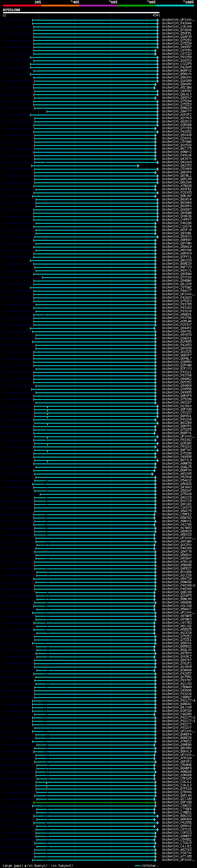
Task: Open hit UniRef100_Q5UFR1
Action: point(177,33)
